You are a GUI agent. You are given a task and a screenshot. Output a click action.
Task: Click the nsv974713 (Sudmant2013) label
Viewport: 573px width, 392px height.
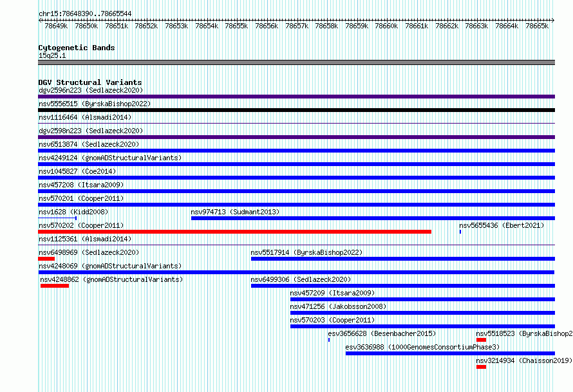235,212
